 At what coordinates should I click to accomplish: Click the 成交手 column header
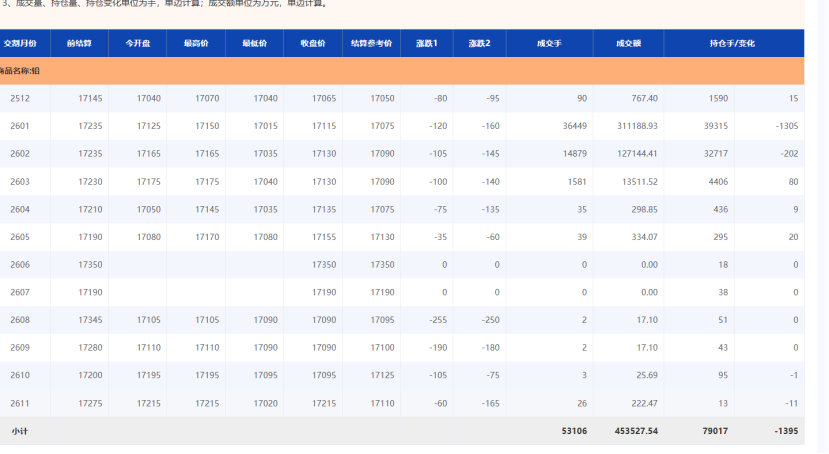pos(549,44)
